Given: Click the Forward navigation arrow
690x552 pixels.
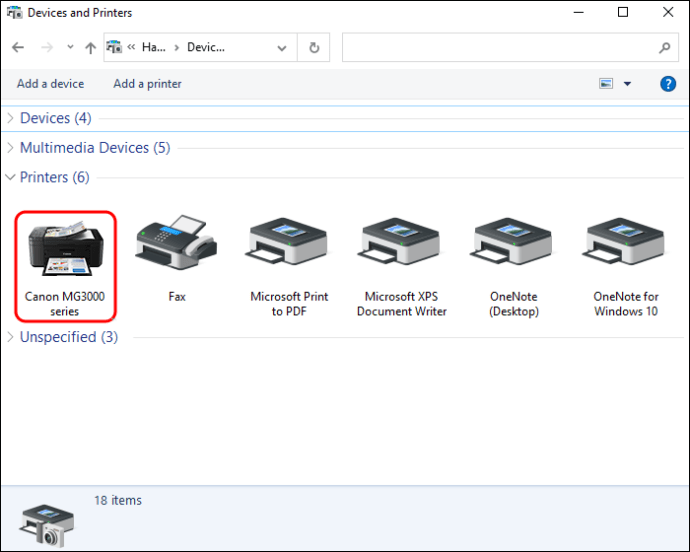Looking at the screenshot, I should coord(47,47).
